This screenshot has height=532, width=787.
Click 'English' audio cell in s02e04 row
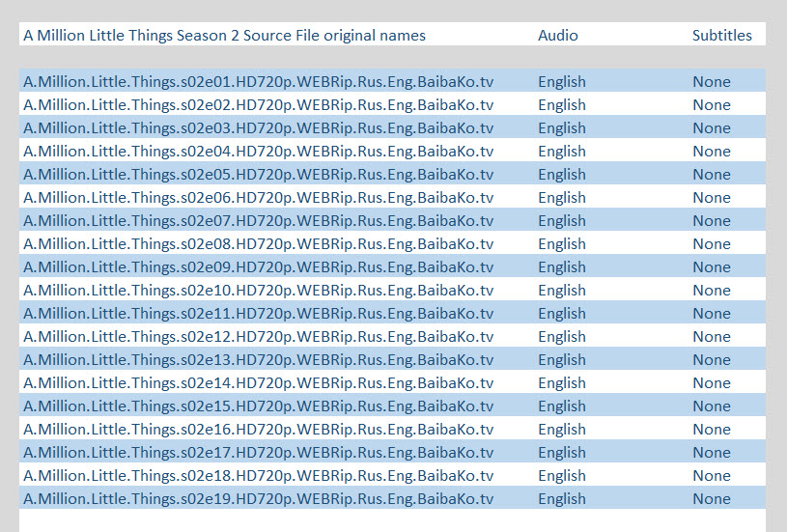(x=562, y=151)
